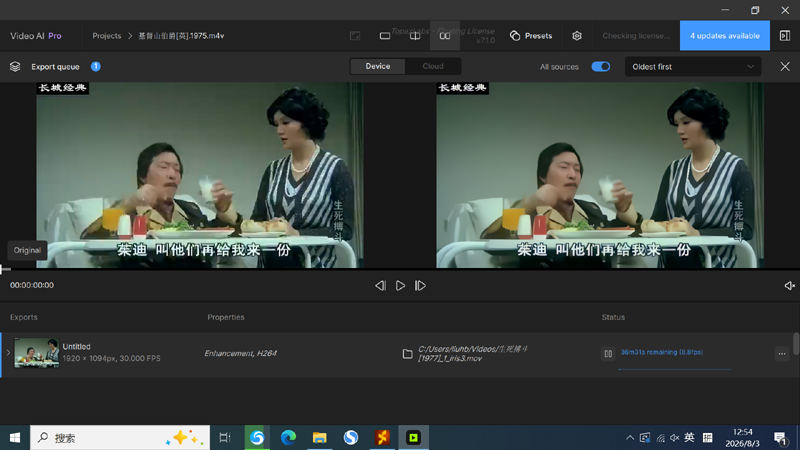Click the 1975.m4v project file name
This screenshot has height=450, width=800.
point(181,36)
